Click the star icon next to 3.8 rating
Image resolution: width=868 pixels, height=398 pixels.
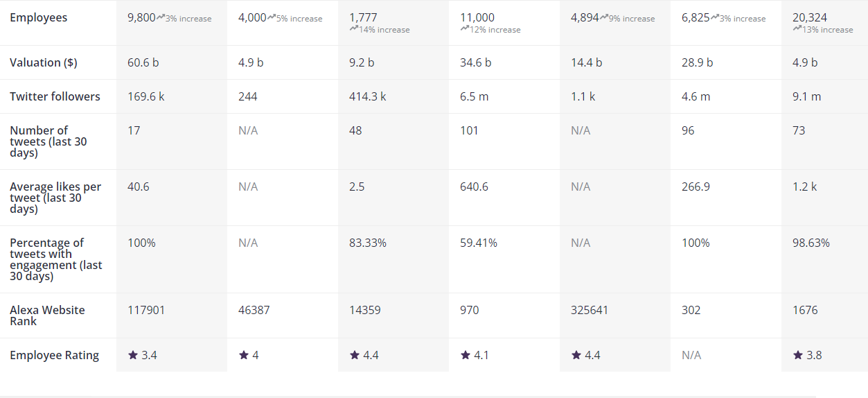[798, 355]
